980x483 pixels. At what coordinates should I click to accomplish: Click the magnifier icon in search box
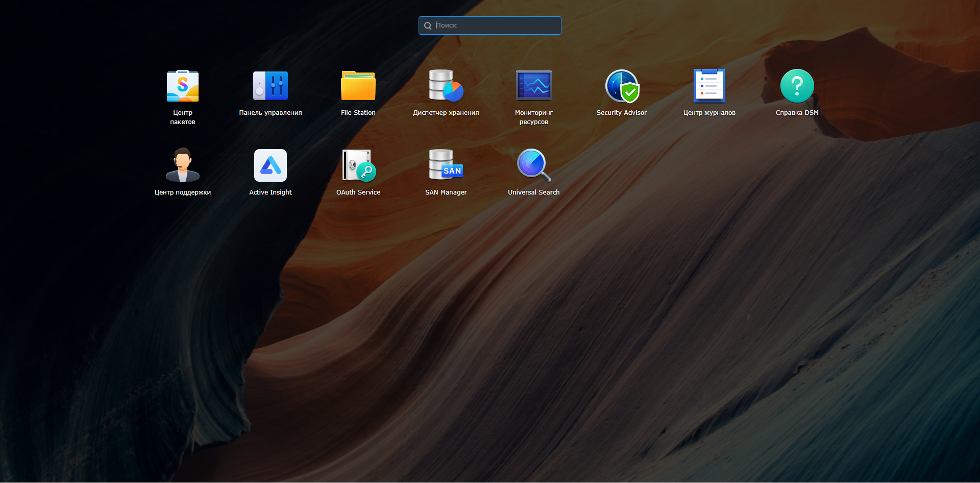(x=428, y=26)
